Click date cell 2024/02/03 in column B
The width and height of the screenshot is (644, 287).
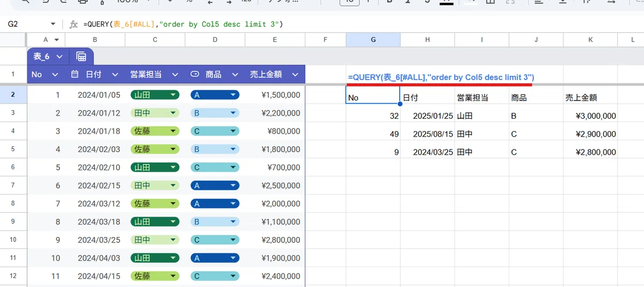tap(95, 149)
